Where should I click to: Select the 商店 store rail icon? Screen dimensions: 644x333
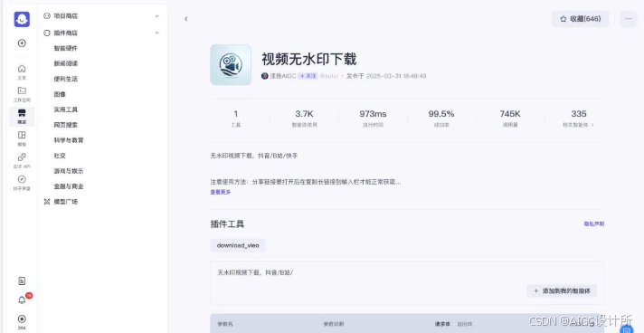(22, 117)
